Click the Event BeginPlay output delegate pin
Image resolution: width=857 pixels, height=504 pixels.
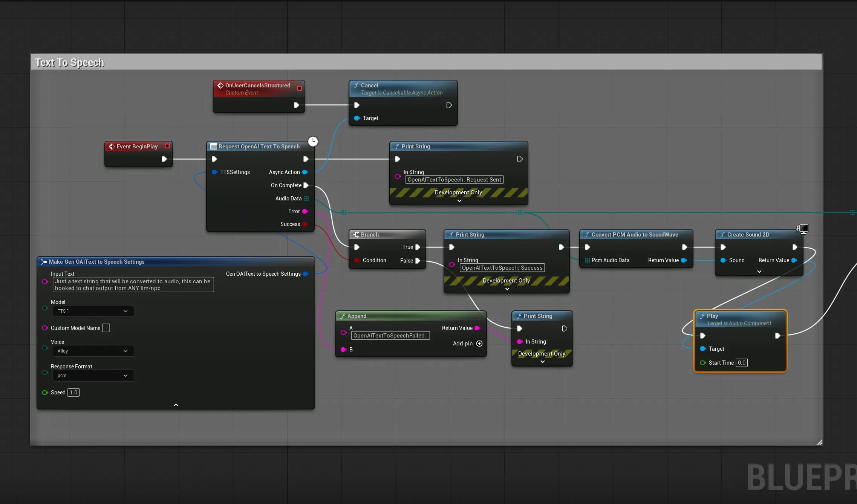[x=167, y=146]
